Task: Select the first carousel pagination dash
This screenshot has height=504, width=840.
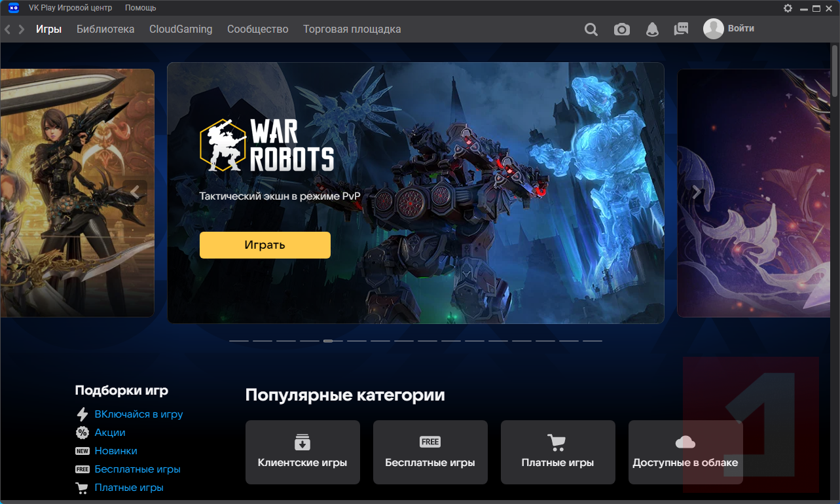Action: [x=239, y=341]
